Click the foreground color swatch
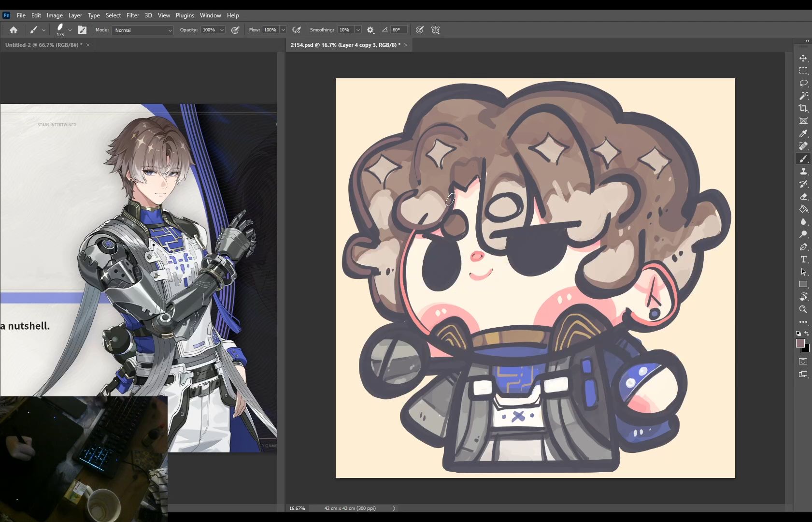Image resolution: width=812 pixels, height=522 pixels. tap(800, 343)
